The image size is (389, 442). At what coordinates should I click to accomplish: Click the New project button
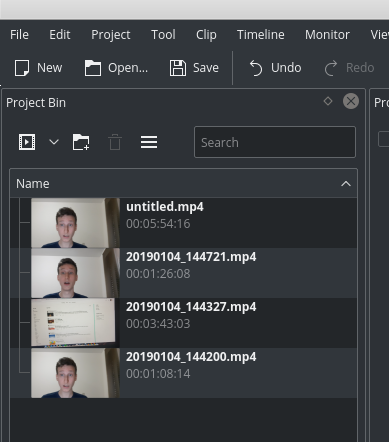click(x=38, y=68)
